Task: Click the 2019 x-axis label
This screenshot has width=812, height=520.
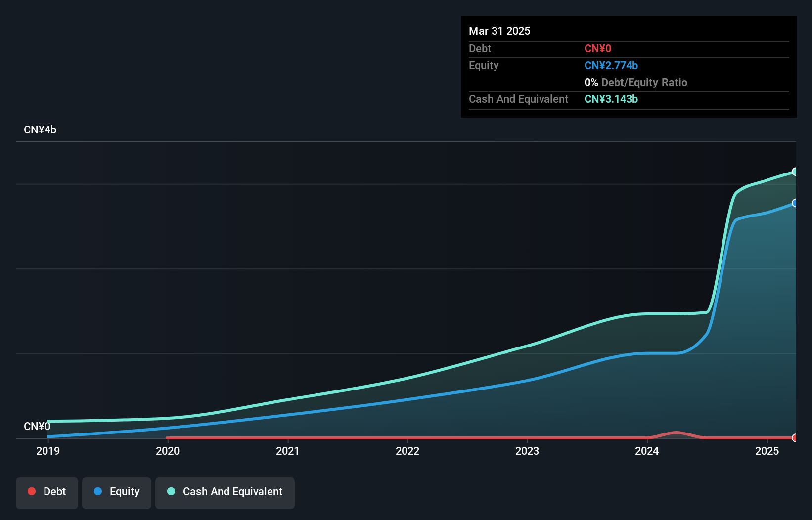Action: [48, 451]
